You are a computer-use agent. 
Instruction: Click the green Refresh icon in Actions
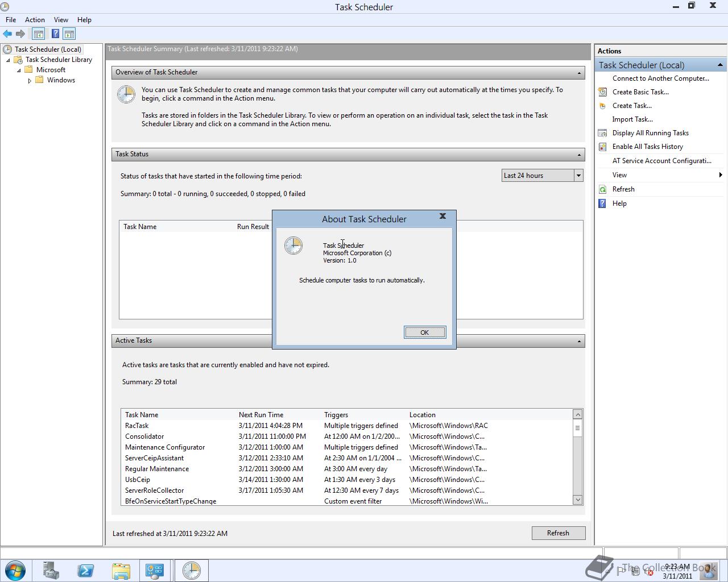click(x=602, y=189)
